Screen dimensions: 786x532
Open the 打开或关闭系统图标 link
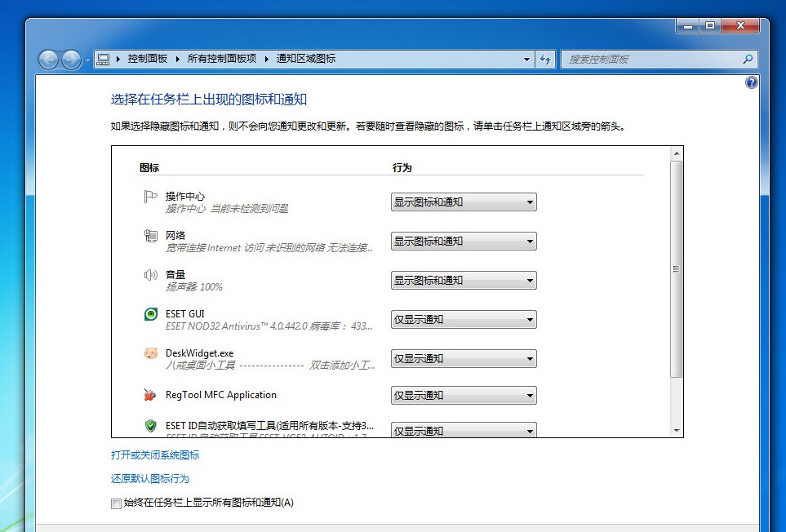point(155,455)
